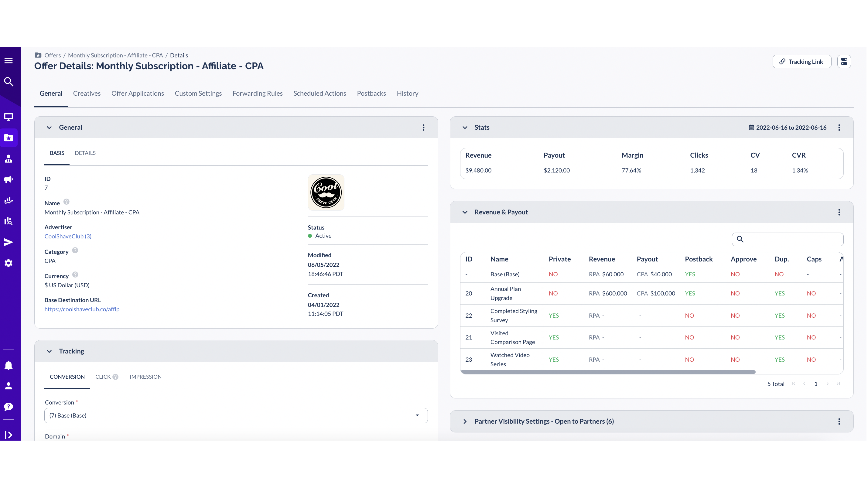
Task: Collapse the Tracking panel
Action: pos(49,352)
